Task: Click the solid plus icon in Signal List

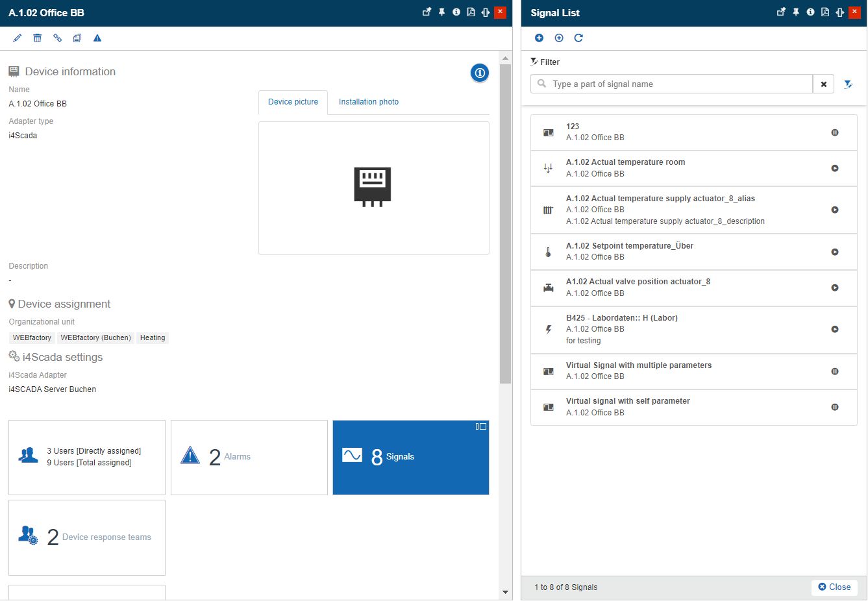Action: [x=539, y=38]
